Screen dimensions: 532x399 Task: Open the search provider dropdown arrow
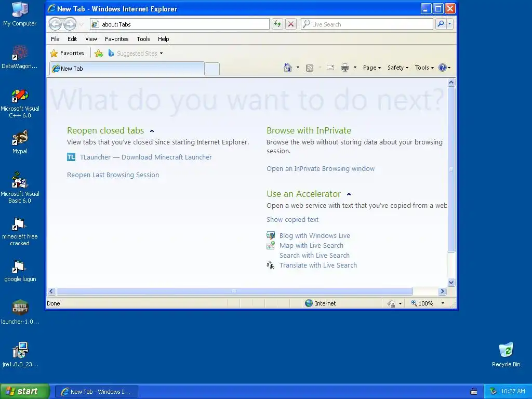[450, 24]
